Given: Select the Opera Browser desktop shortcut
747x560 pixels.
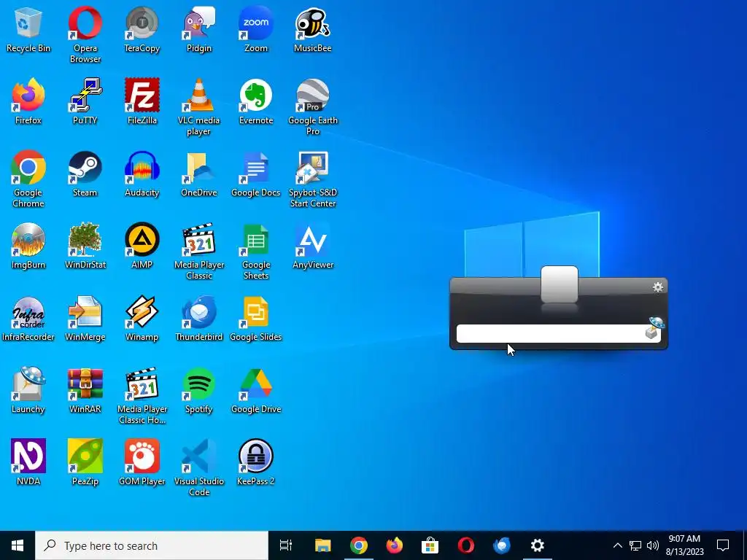Looking at the screenshot, I should click(x=85, y=35).
